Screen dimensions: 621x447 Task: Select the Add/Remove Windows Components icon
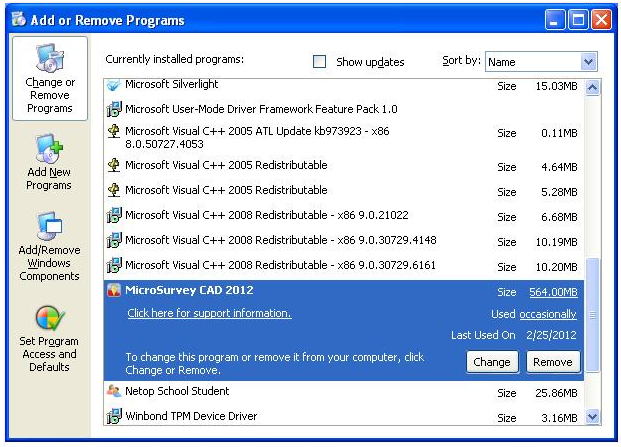click(49, 228)
